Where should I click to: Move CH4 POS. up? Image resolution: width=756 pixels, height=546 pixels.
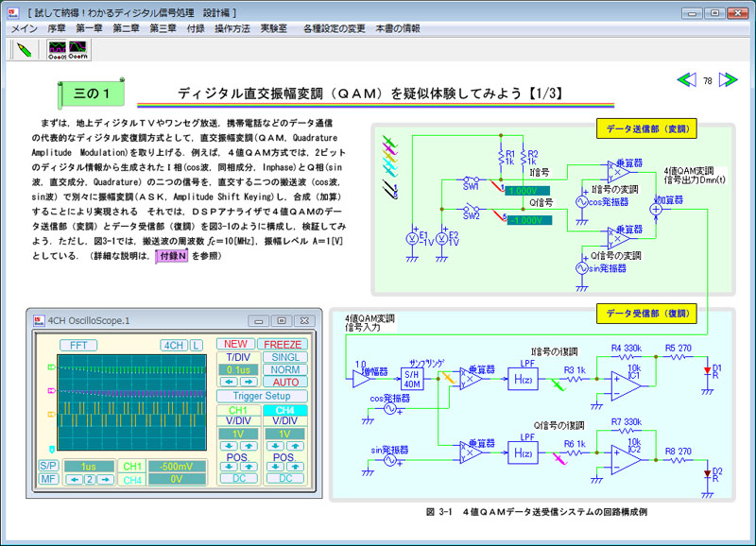click(295, 467)
